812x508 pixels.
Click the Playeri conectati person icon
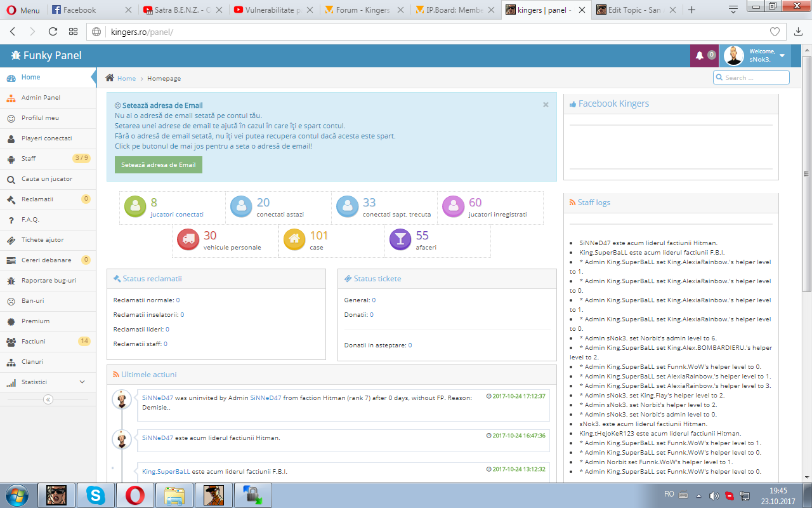(11, 138)
